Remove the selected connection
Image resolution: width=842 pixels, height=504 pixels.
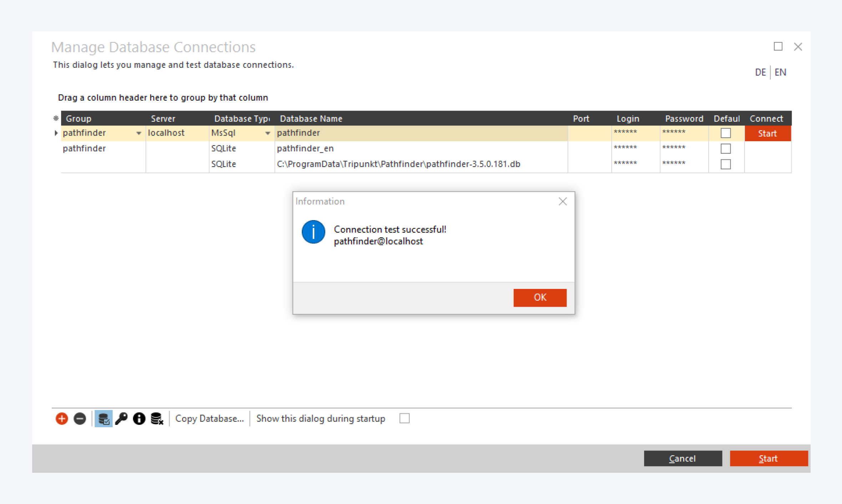tap(80, 418)
